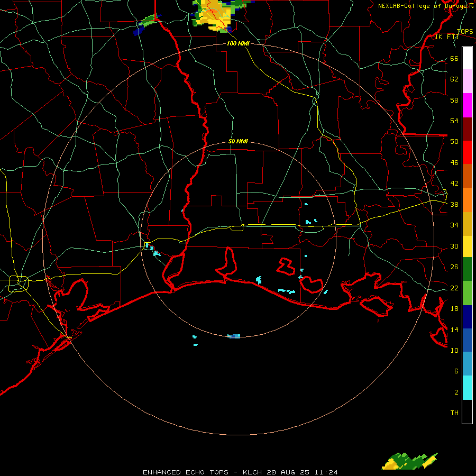Select the bright red legend swatch
This screenshot has height=476, width=476.
[467, 152]
